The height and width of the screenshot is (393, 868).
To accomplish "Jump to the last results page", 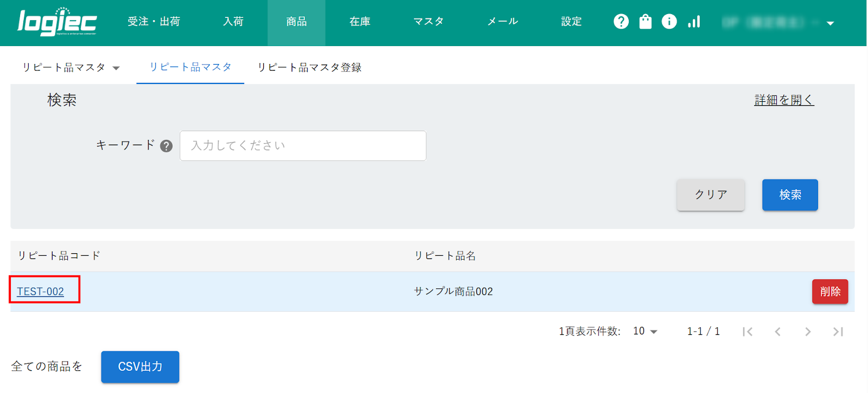I will click(x=838, y=332).
